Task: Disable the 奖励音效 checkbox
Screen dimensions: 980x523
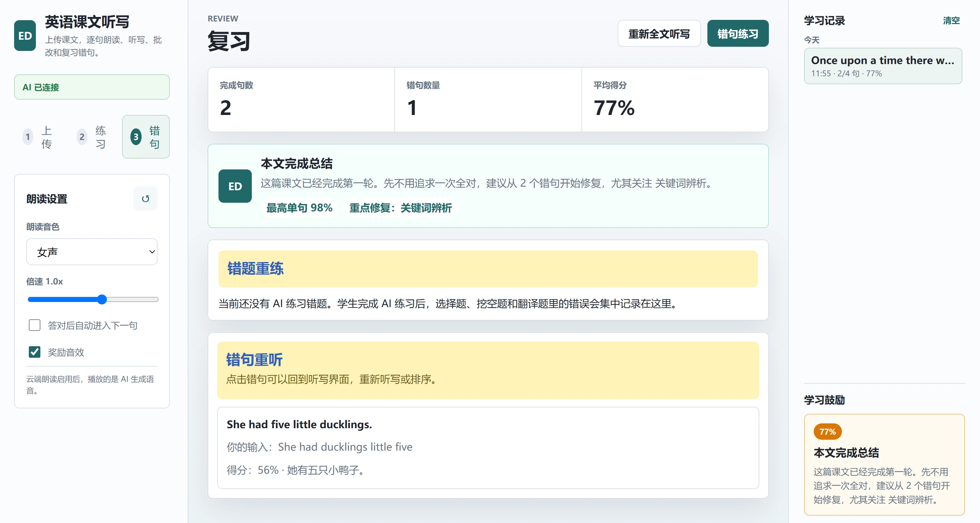Action: [35, 352]
